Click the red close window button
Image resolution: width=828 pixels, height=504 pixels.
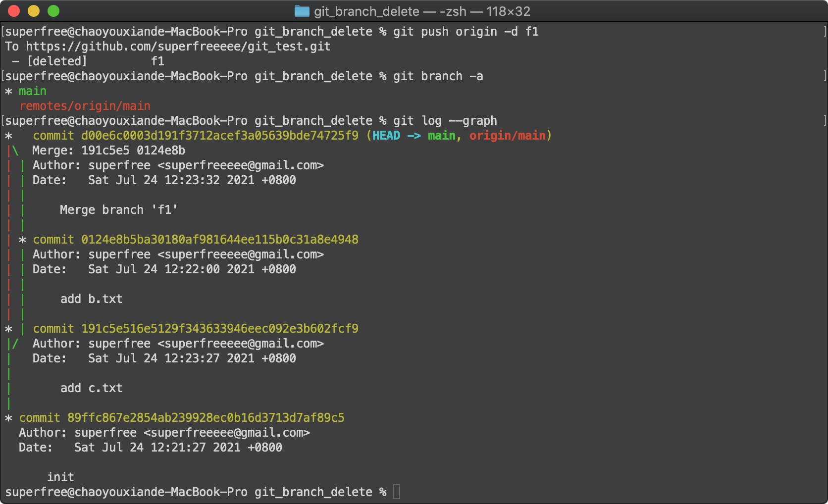pos(14,11)
